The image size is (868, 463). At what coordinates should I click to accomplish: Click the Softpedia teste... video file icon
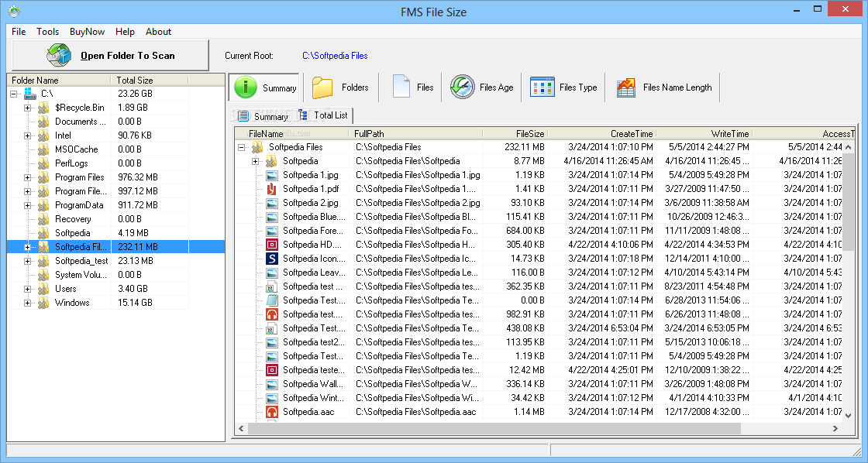tap(272, 370)
